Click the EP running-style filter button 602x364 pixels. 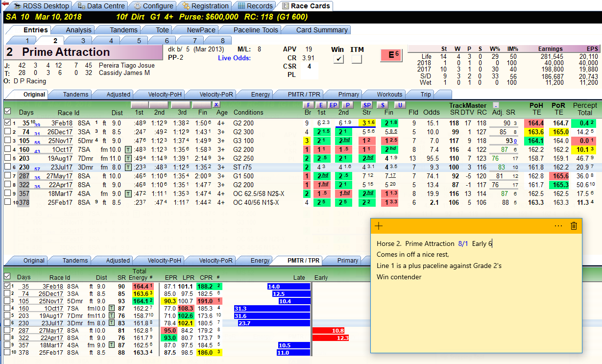(x=333, y=105)
